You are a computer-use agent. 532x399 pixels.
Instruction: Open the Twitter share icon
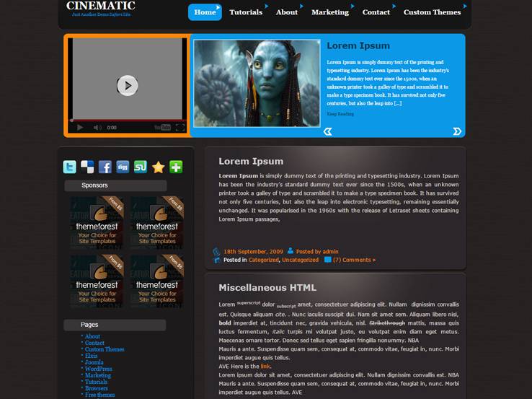(69, 167)
